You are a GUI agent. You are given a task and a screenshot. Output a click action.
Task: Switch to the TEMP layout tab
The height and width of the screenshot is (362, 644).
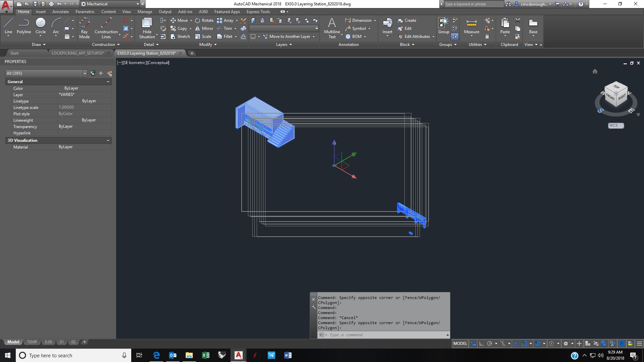coord(32,342)
